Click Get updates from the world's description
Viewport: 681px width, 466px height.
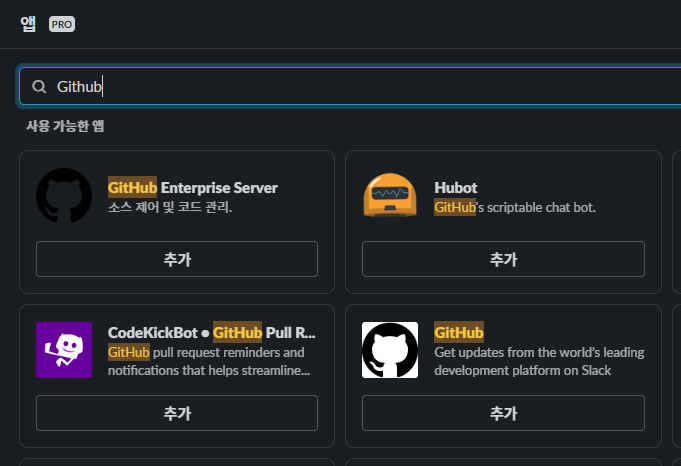[x=539, y=361]
